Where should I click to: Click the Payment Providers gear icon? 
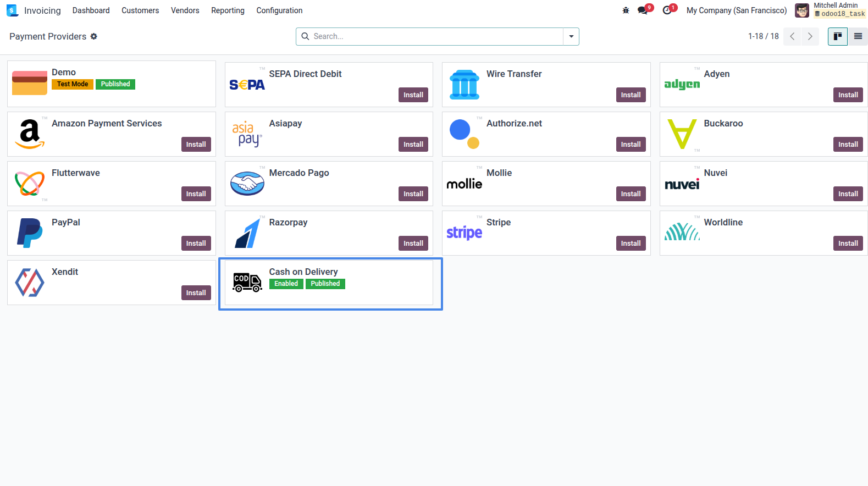[x=94, y=36]
